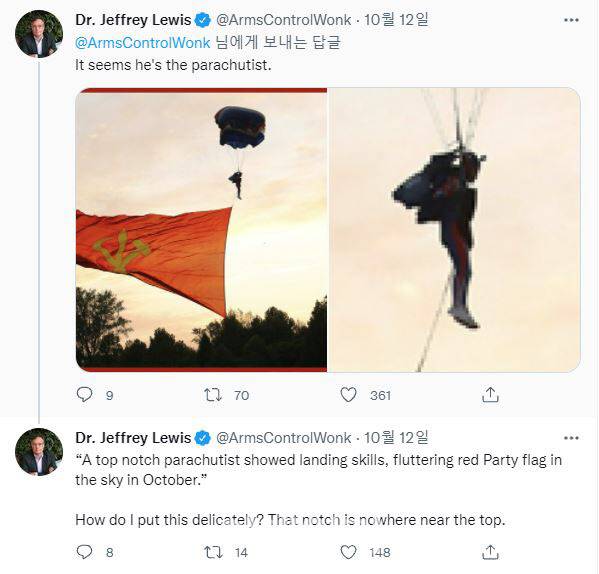Open second tweet's 10월 12일 timestamp
This screenshot has width=599, height=574.
[x=396, y=438]
